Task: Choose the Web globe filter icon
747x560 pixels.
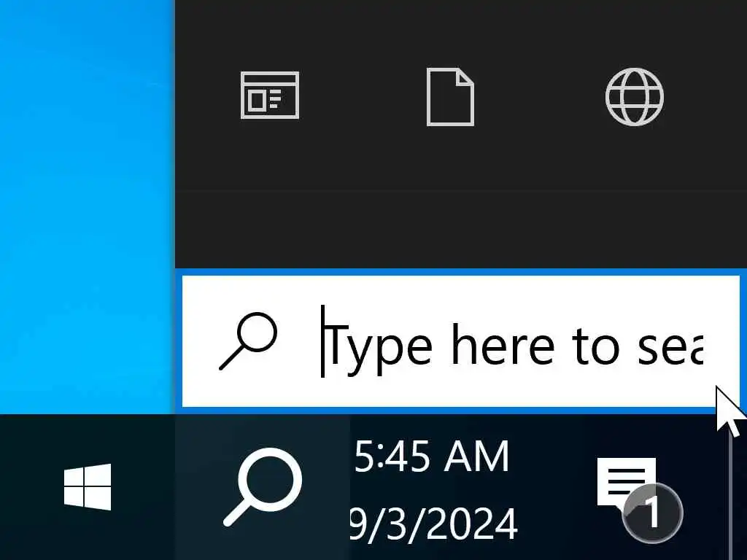Action: (x=635, y=97)
